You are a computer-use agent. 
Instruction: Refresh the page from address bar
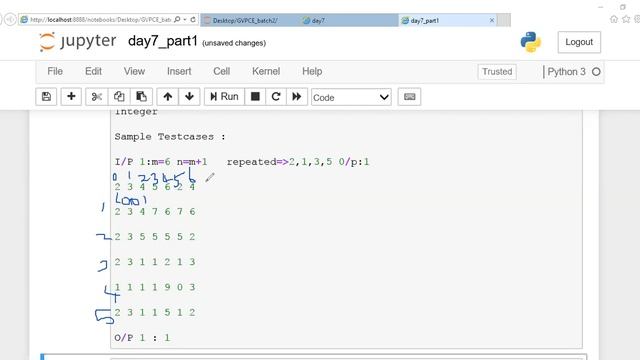click(193, 20)
